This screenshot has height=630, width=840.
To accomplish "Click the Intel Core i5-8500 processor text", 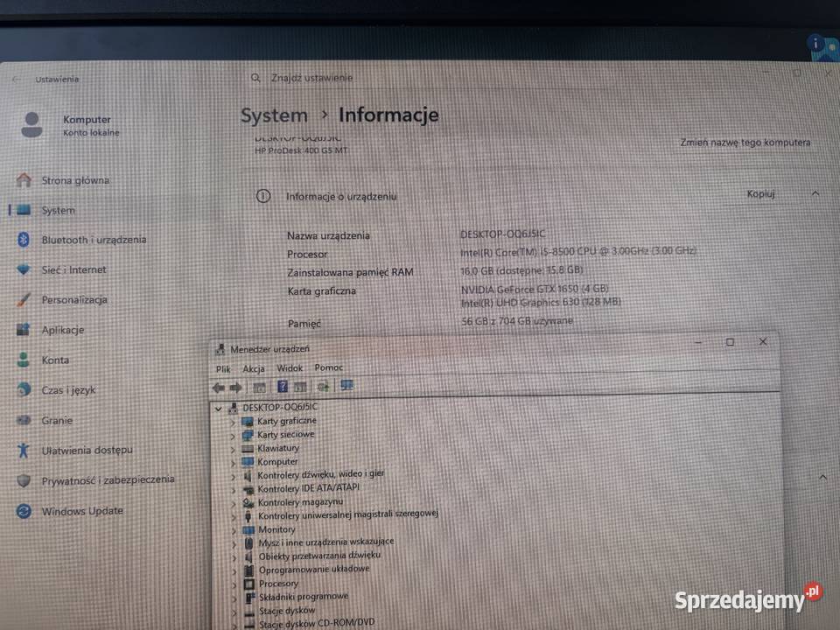I will [x=578, y=251].
